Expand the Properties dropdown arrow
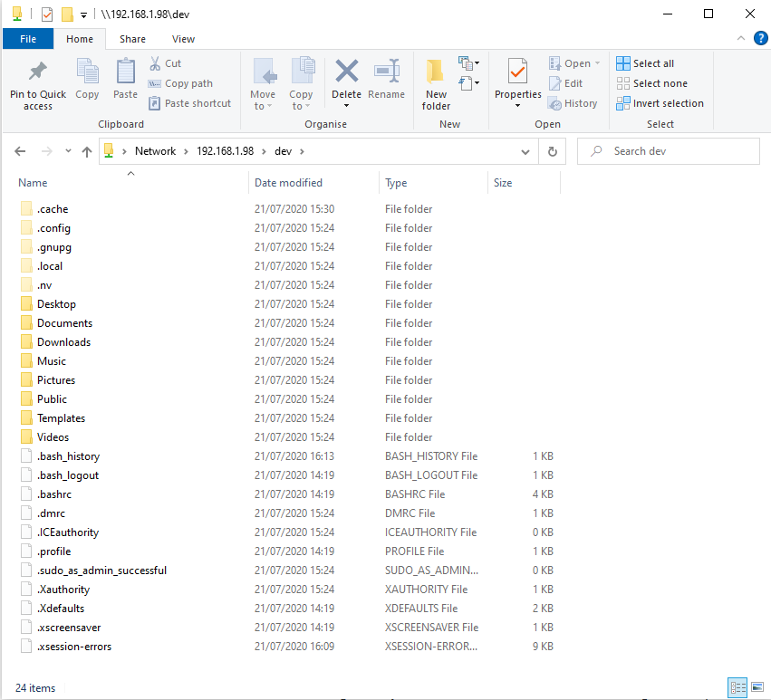 click(x=517, y=106)
